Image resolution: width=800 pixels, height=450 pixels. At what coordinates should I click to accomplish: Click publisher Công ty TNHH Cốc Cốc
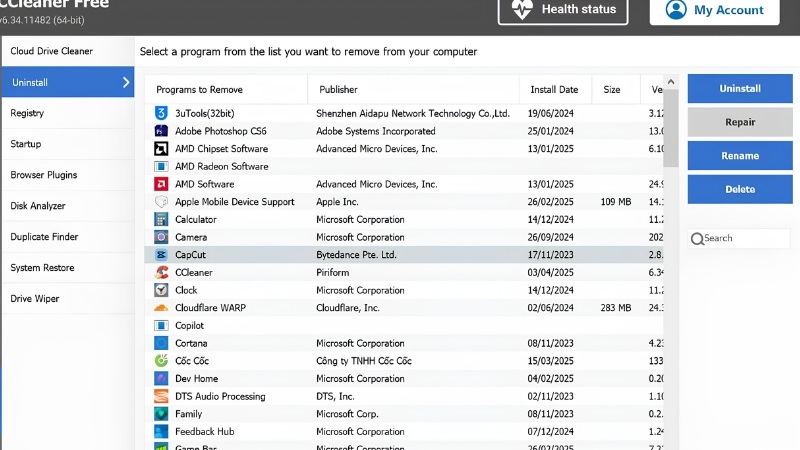coord(364,361)
